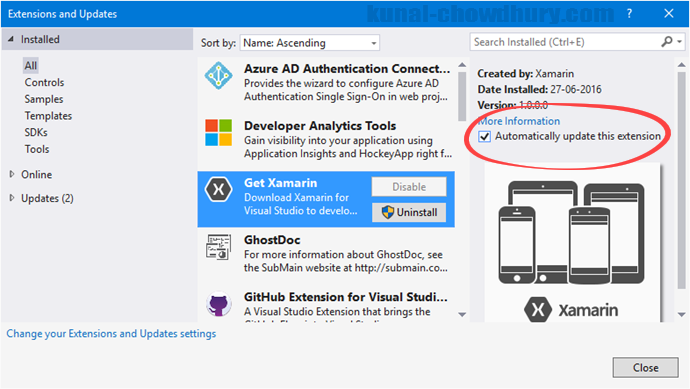Image resolution: width=690 pixels, height=389 pixels.
Task: Select the Templates category
Action: pyautogui.click(x=48, y=116)
